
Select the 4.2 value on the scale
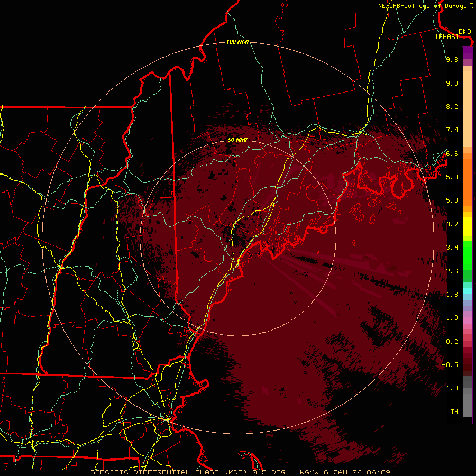[452, 224]
